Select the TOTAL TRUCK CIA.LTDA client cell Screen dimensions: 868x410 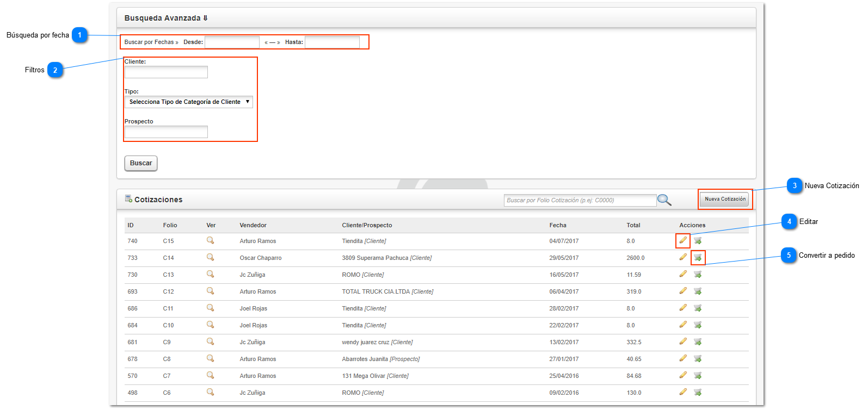(387, 291)
